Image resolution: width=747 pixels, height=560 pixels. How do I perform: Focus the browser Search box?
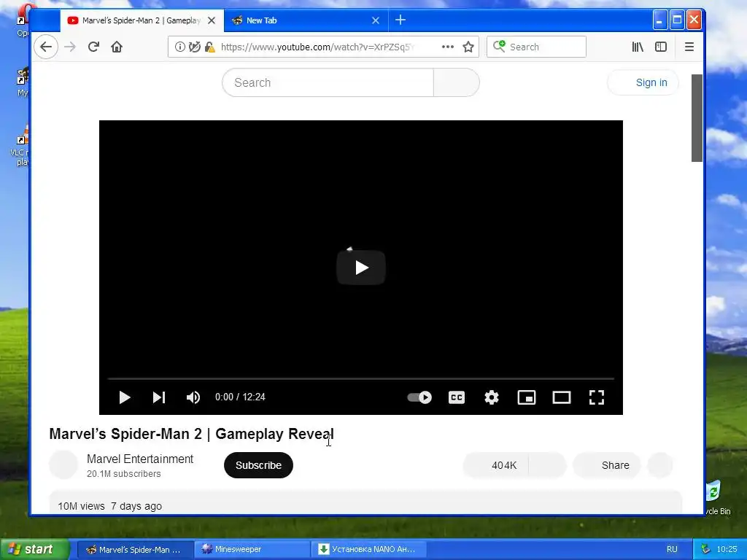(536, 47)
